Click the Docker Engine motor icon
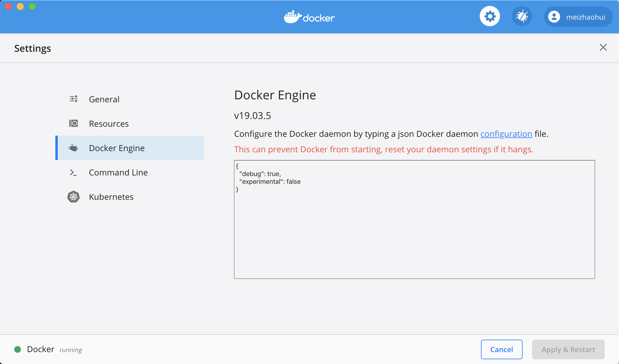The height and width of the screenshot is (364, 619). [x=73, y=148]
